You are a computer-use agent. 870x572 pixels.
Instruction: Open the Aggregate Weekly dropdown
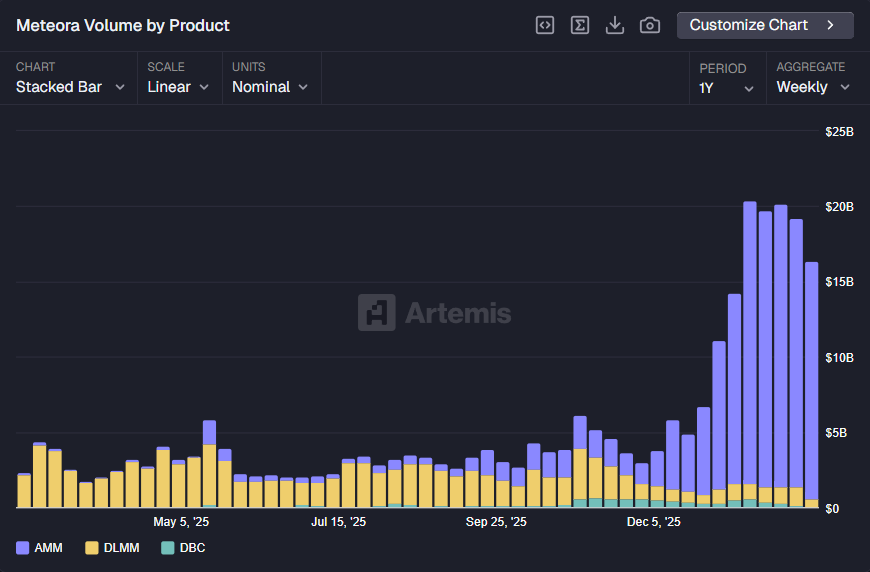(813, 87)
